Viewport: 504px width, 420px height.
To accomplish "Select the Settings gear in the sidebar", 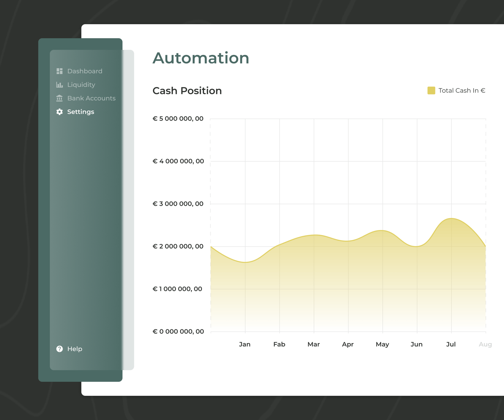I will [x=59, y=112].
